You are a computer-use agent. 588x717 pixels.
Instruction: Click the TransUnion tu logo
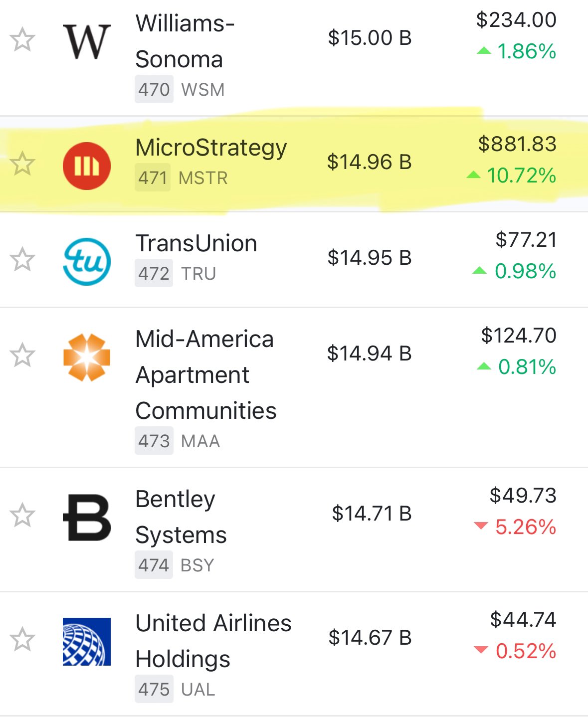click(x=86, y=262)
